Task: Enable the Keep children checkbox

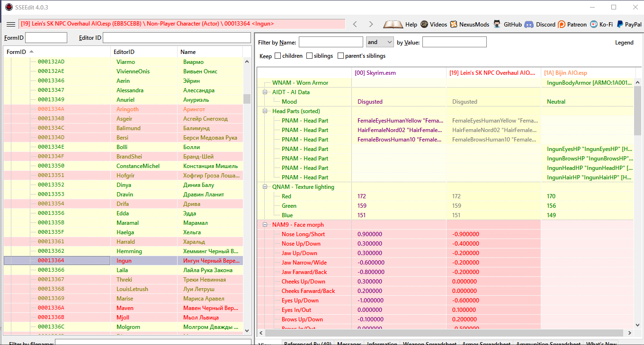Action: 278,56
